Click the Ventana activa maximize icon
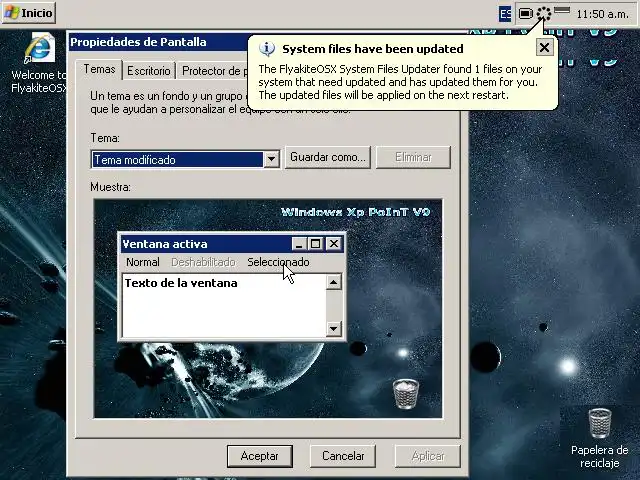The width and height of the screenshot is (640, 480). click(316, 244)
